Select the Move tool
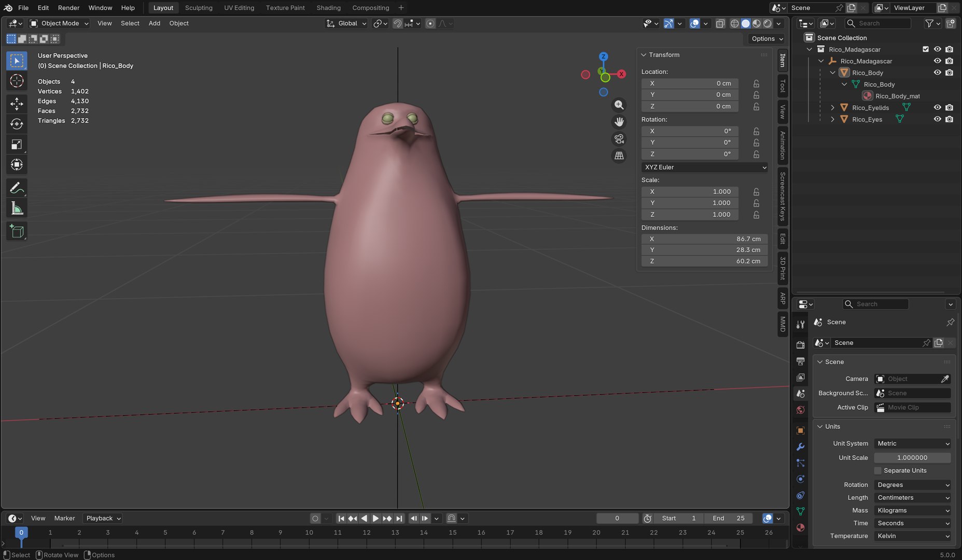962x560 pixels. pyautogui.click(x=17, y=104)
